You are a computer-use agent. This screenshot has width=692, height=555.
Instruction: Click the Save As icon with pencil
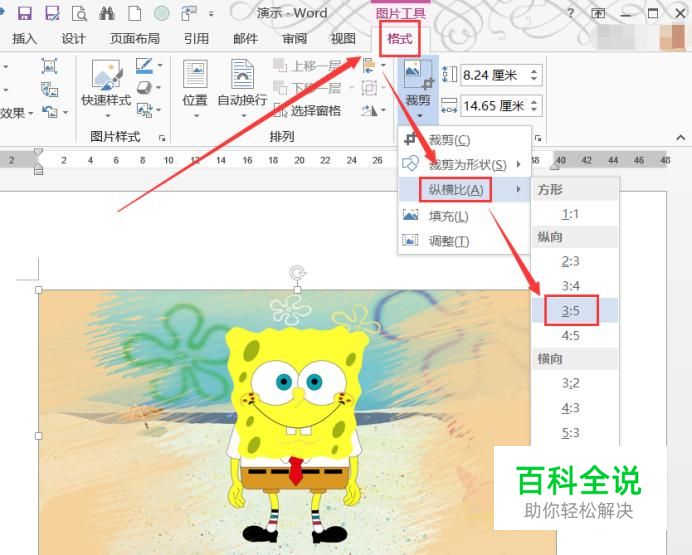pos(52,13)
